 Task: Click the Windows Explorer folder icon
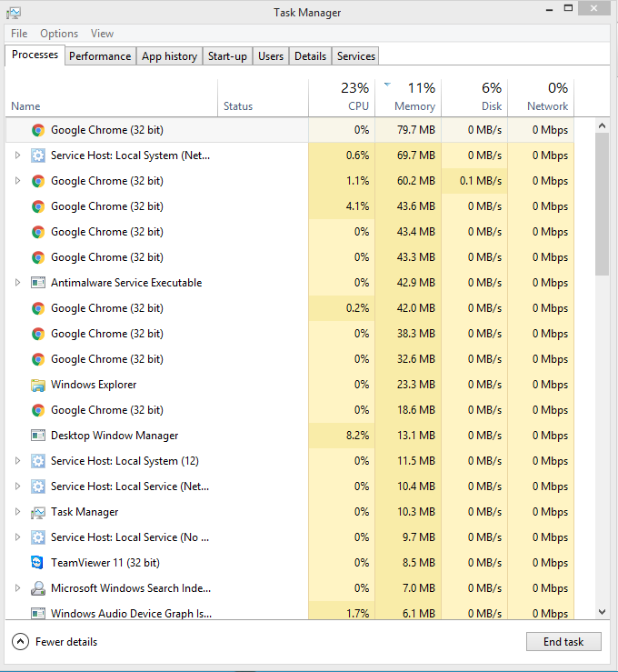tap(38, 385)
